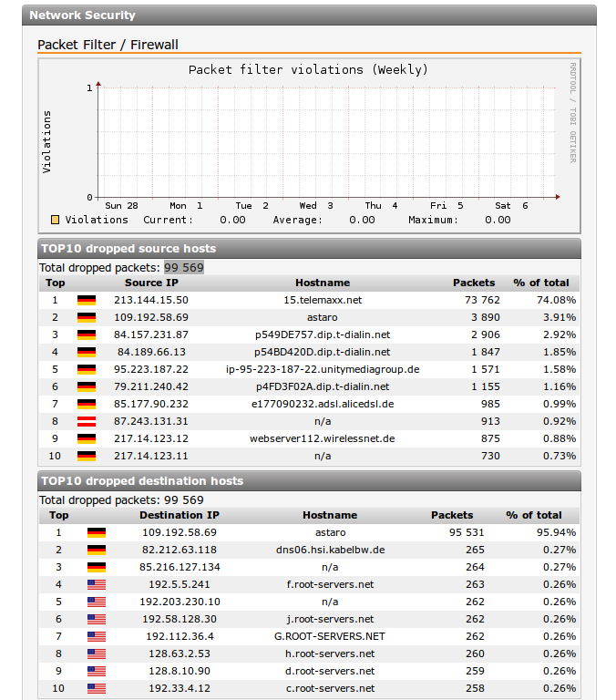
Task: Click the German flag beside 217.14.123.11
Action: coord(87,456)
